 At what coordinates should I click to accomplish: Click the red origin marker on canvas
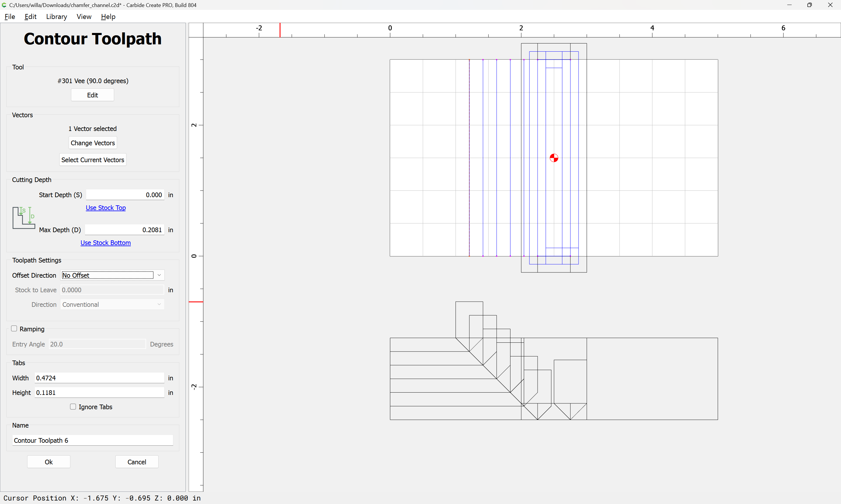554,158
